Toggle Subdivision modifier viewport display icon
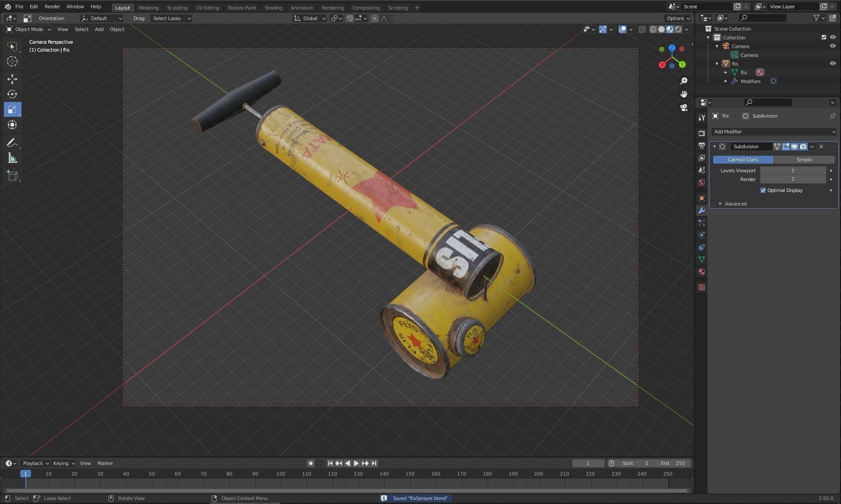Image resolution: width=841 pixels, height=504 pixels. (794, 147)
